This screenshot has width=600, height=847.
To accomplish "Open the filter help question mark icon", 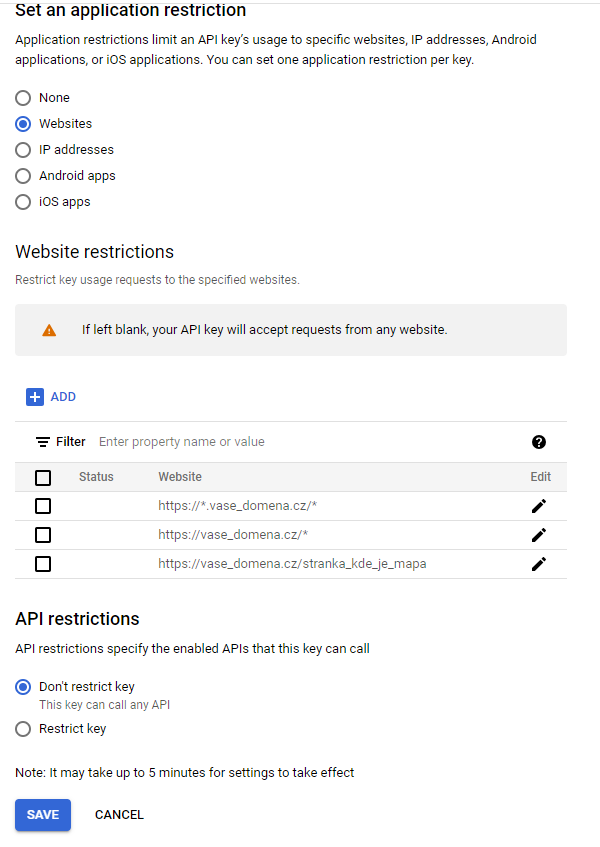I will 539,442.
